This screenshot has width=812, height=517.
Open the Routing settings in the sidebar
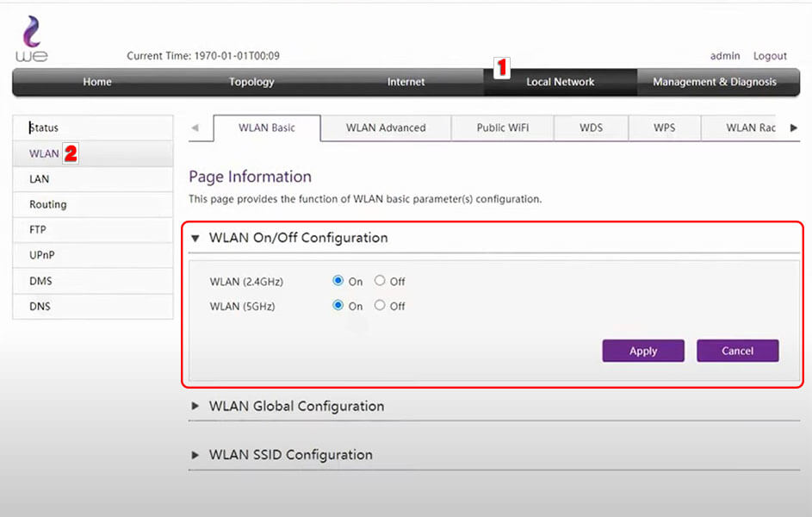[x=47, y=204]
